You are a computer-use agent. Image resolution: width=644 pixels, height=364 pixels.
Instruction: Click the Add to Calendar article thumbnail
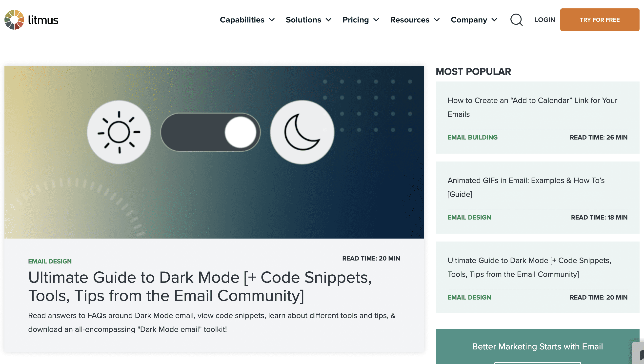tap(537, 117)
